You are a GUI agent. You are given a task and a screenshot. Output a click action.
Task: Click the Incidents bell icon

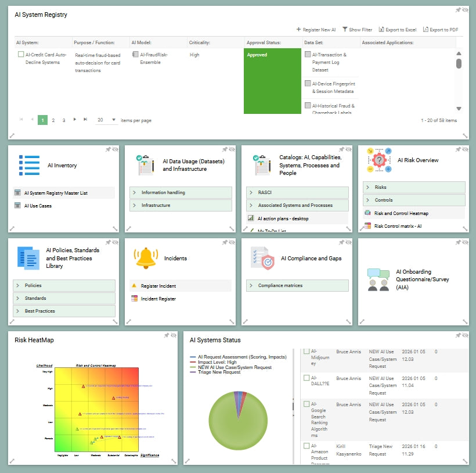[146, 258]
